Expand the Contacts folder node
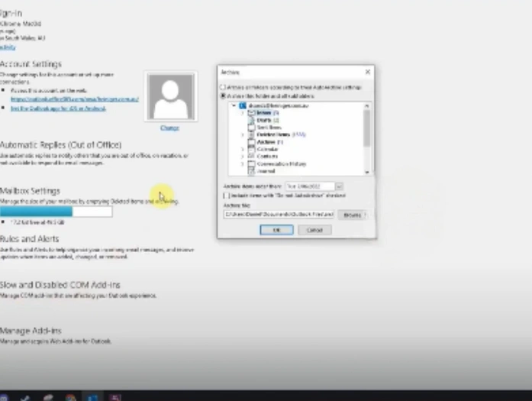Image resolution: width=532 pixels, height=401 pixels. pyautogui.click(x=242, y=157)
